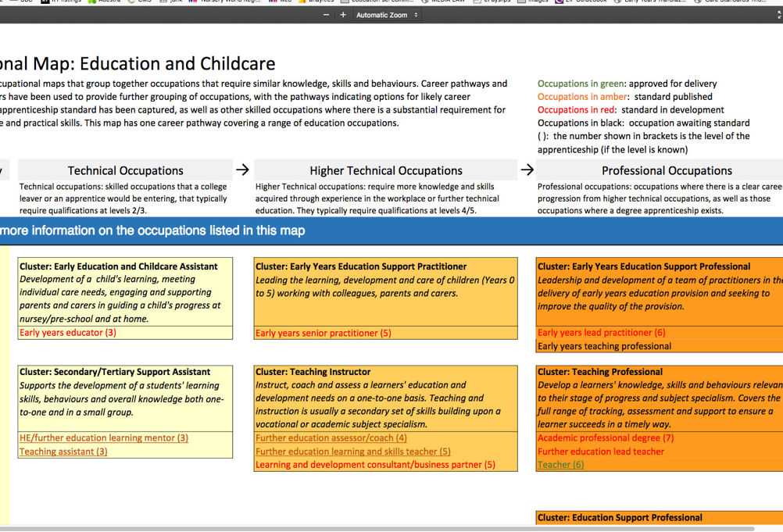Screen dimensions: 783x532
Task: Select 'Academic professional degree (7)' text
Action: [606, 437]
